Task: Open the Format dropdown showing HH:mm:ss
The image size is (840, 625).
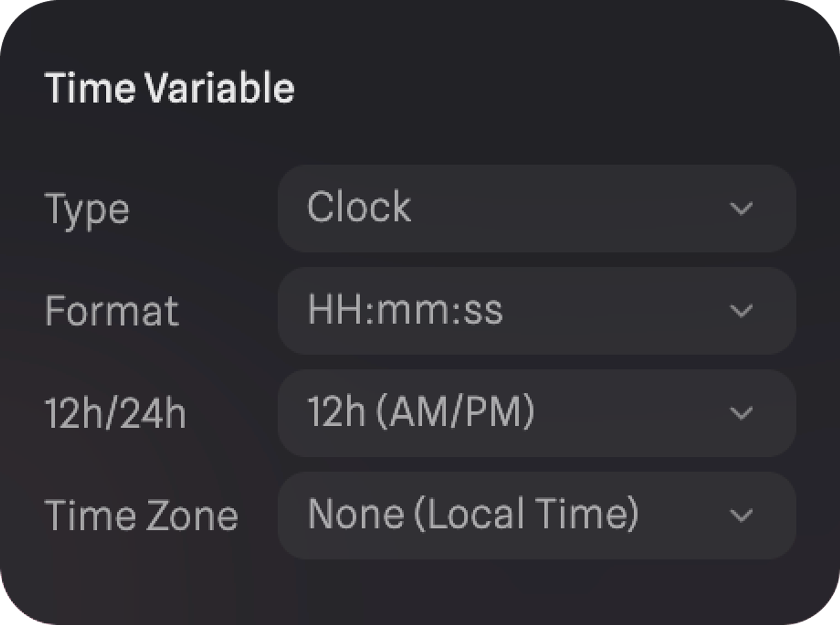Action: pos(536,311)
